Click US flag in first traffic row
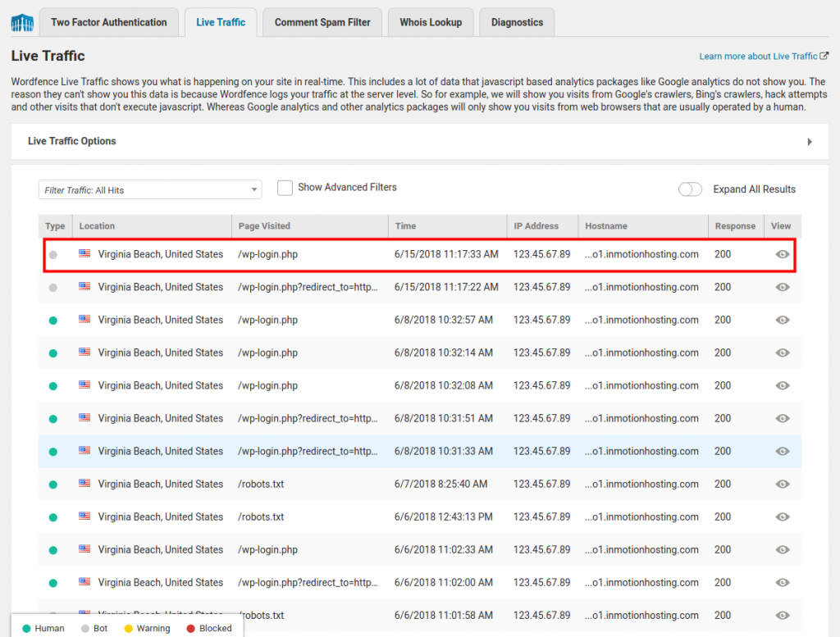Screen dimensions: 840x637 tap(84, 254)
